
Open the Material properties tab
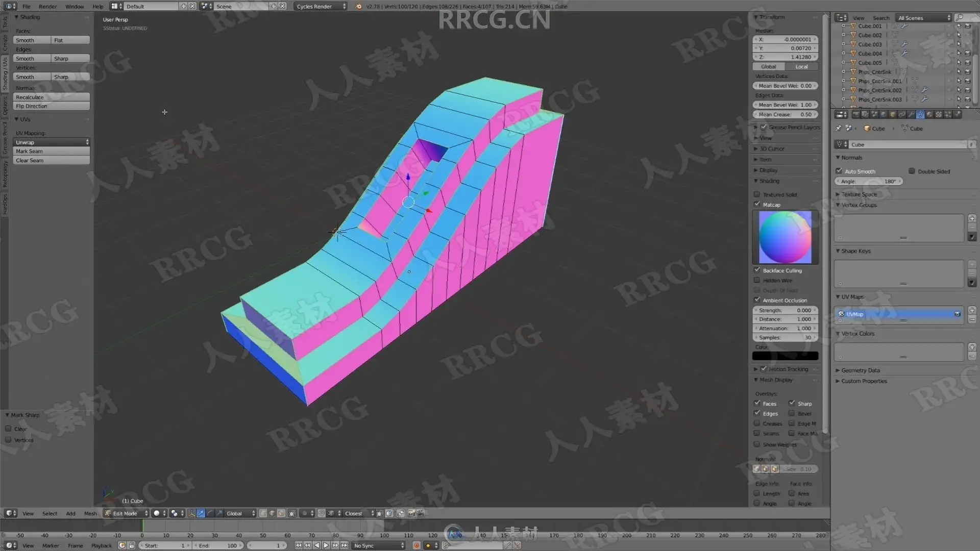coord(929,114)
